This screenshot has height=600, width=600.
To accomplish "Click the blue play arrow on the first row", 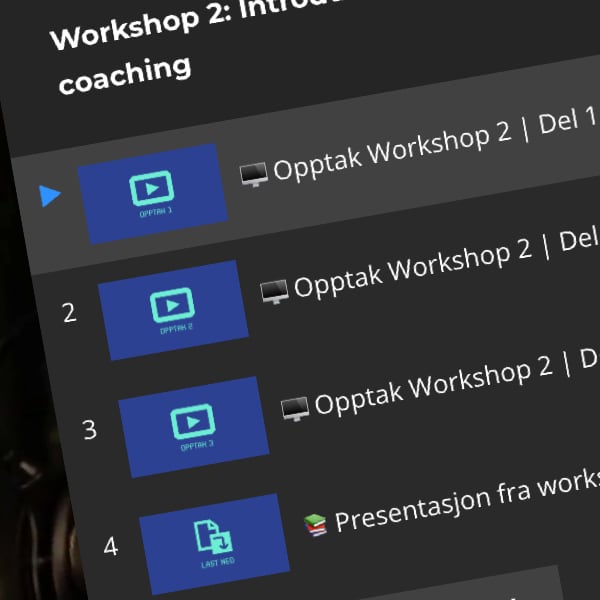I will [50, 196].
